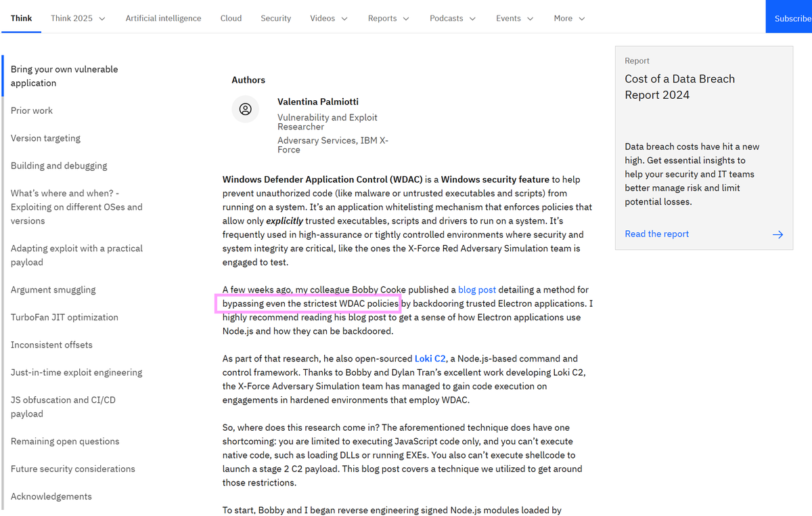The image size is (812, 516).
Task: Jump to 'Adapting exploit with a practical payload'
Action: (x=76, y=255)
